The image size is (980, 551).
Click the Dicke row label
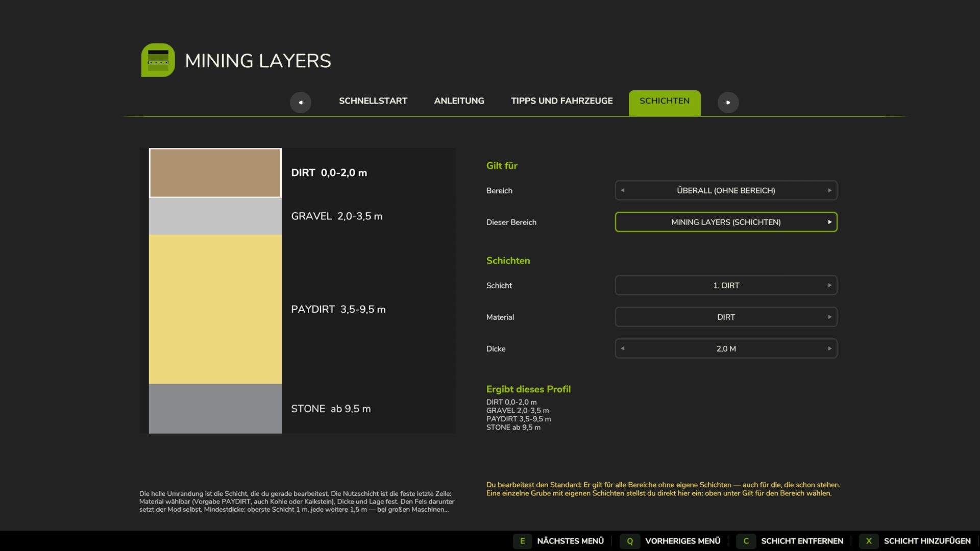[496, 349]
